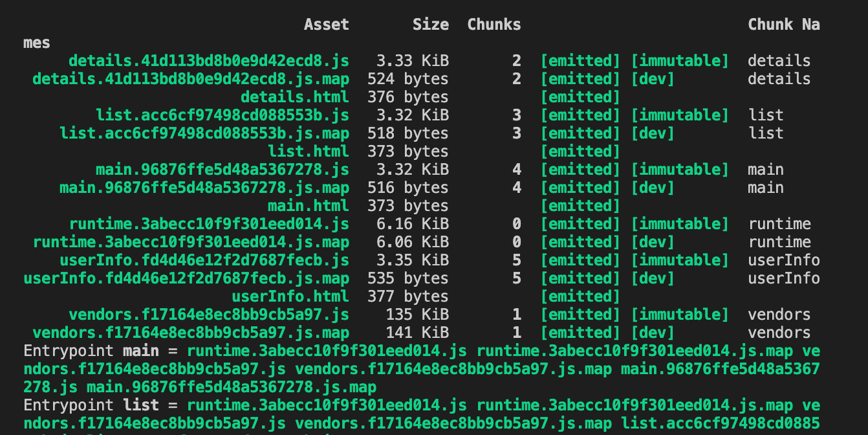868x435 pixels.
Task: Click the 376 bytes size value
Action: [408, 97]
